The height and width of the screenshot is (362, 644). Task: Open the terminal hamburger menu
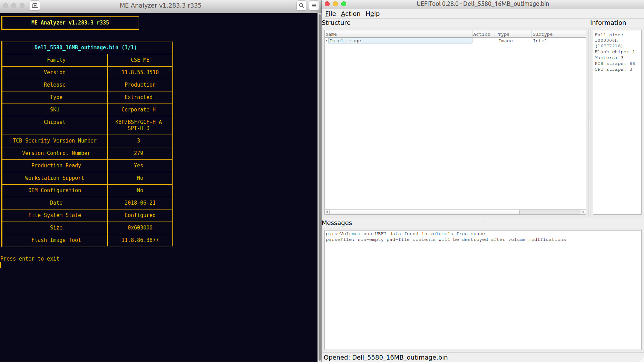tap(314, 6)
